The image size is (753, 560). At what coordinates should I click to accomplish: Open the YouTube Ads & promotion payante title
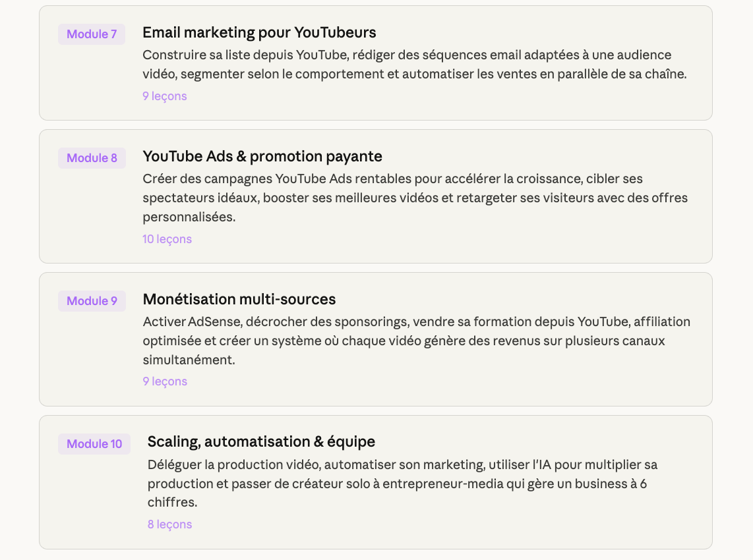262,156
